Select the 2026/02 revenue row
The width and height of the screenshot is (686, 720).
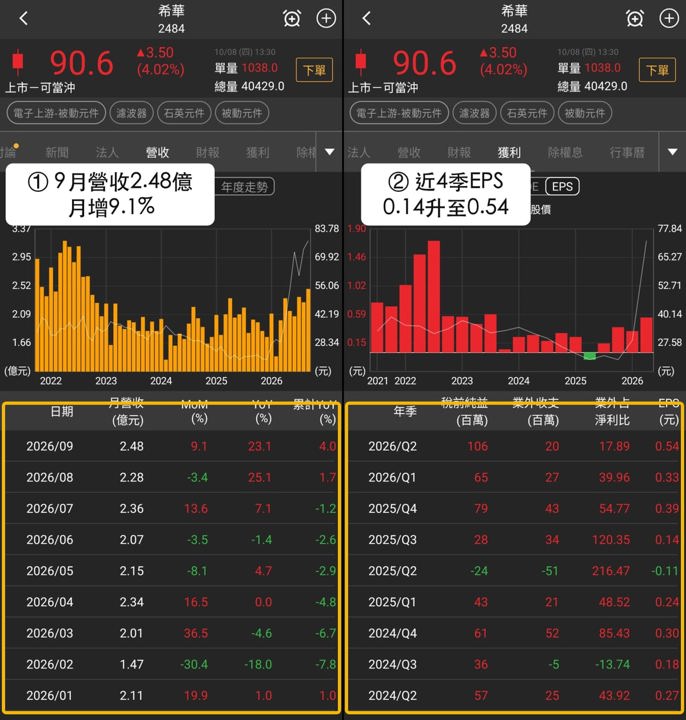coord(172,664)
